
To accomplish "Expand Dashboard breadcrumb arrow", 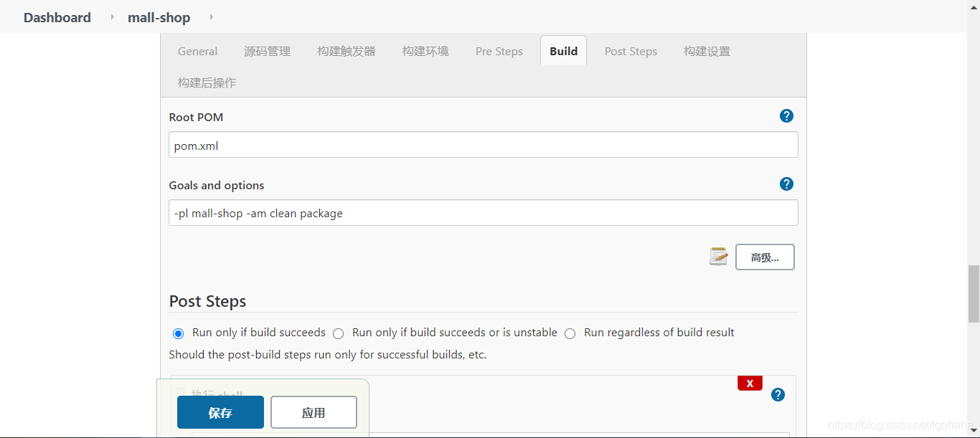I will click(x=113, y=16).
